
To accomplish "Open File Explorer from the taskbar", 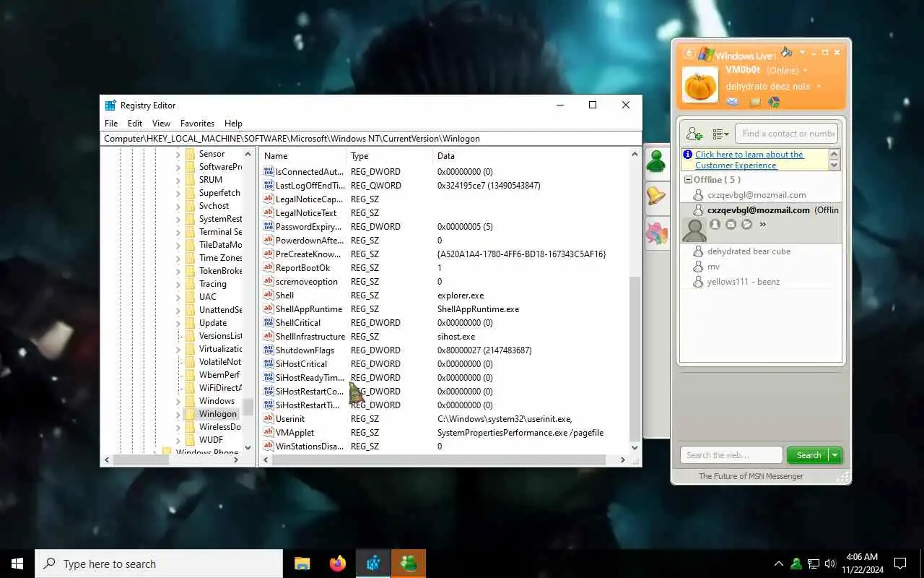I will (302, 564).
